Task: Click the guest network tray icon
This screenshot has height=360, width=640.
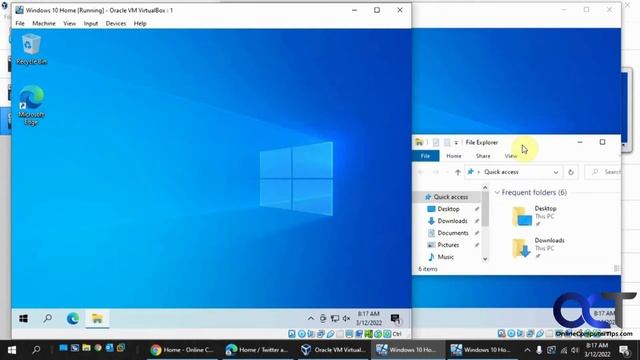Action: [335, 318]
